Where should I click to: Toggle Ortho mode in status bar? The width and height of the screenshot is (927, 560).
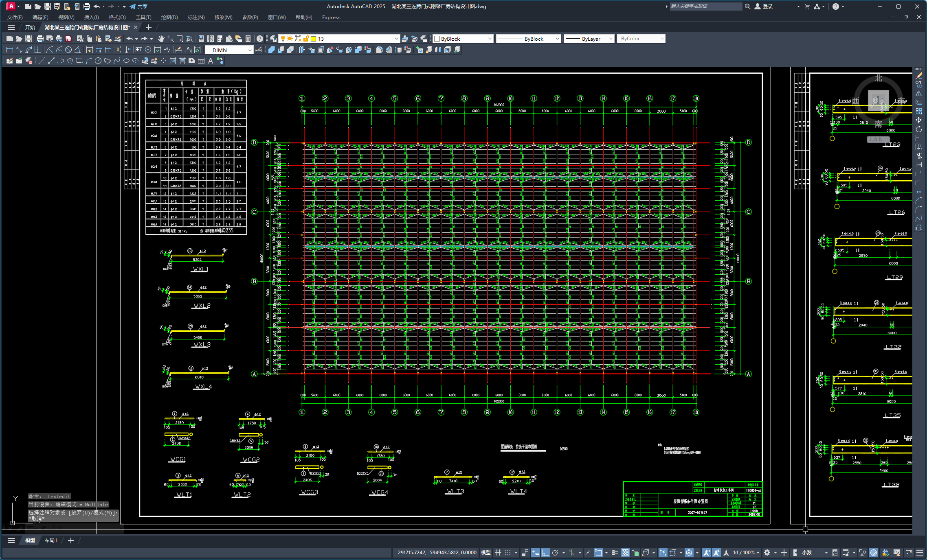545,552
